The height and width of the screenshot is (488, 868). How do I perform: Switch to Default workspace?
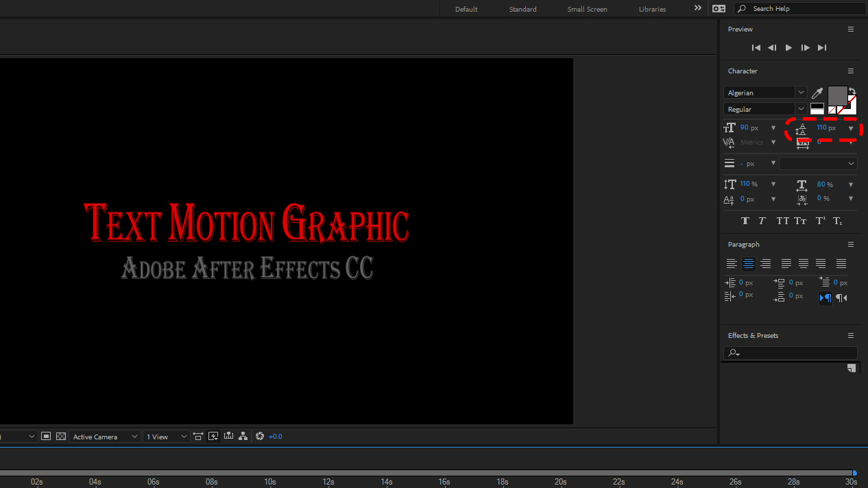click(x=466, y=9)
